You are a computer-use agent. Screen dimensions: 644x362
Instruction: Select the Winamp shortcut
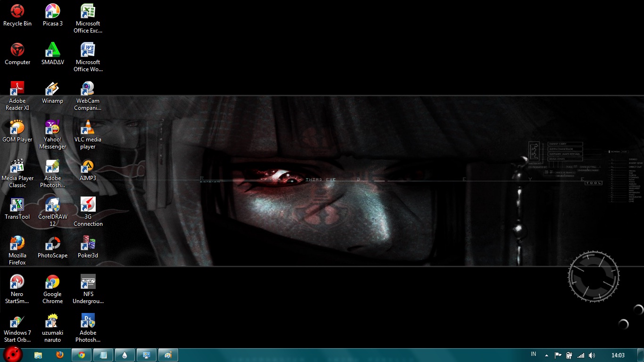click(x=52, y=93)
